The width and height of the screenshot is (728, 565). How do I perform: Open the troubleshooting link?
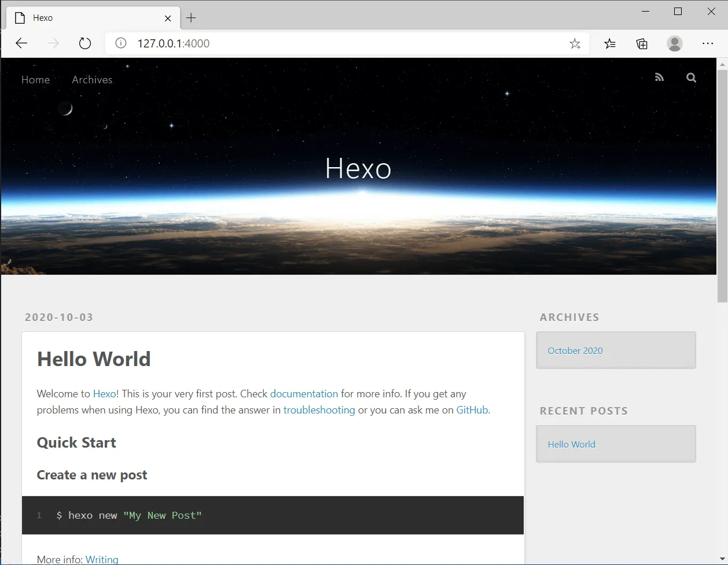(x=319, y=410)
